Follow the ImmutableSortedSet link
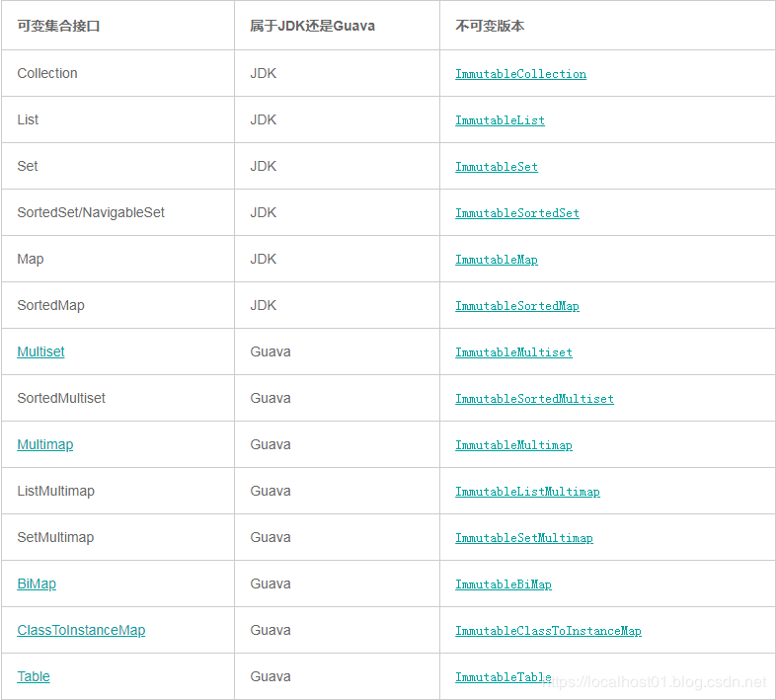776x700 pixels. click(517, 213)
